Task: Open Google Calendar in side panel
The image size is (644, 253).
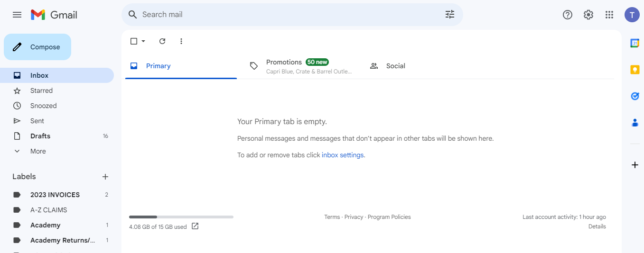Action: [635, 43]
